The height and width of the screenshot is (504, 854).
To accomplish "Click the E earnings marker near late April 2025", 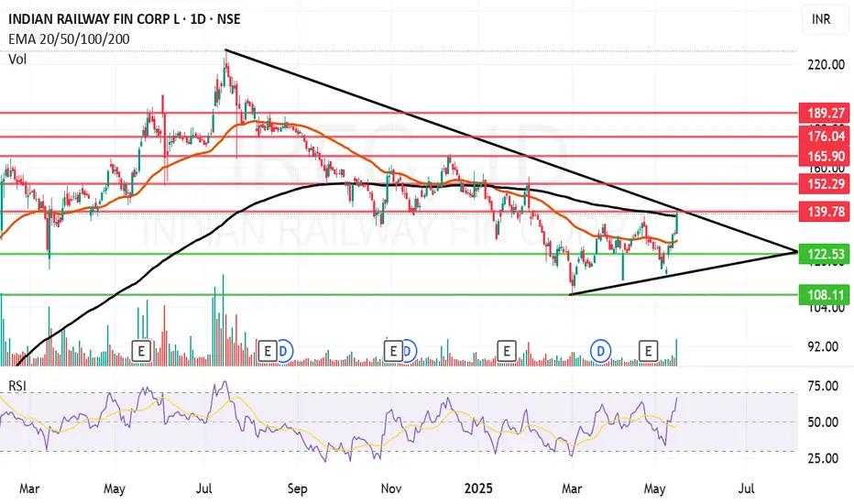I will (x=648, y=352).
